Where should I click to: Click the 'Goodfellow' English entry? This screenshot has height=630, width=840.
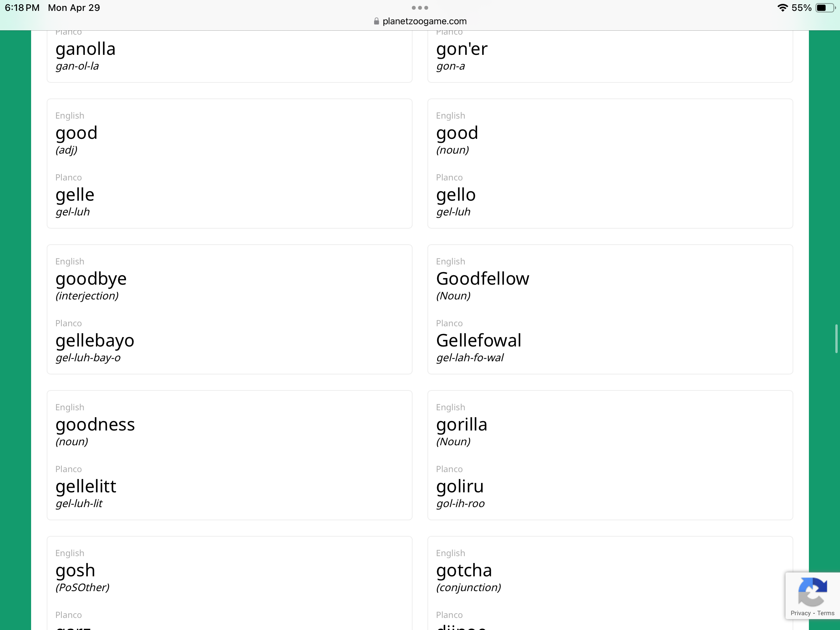coord(483,278)
